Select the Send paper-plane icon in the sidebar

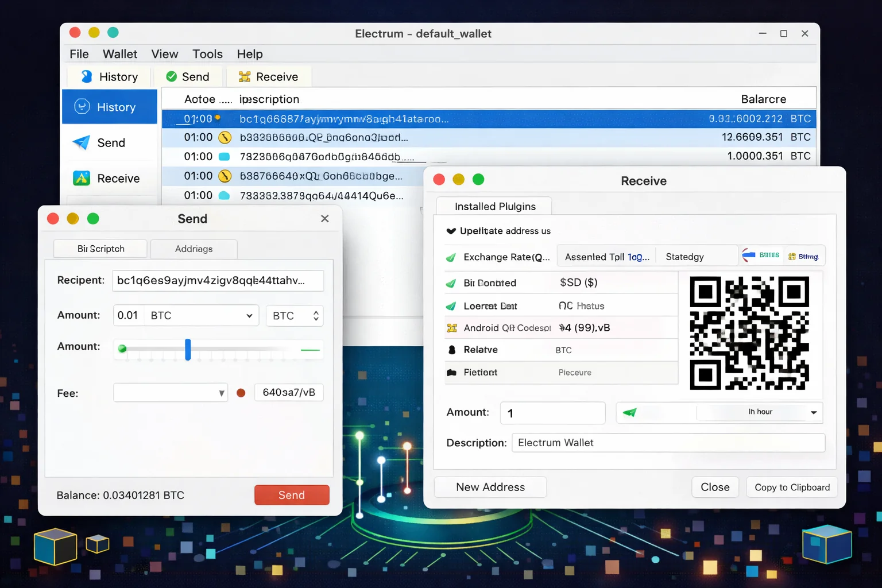81,142
